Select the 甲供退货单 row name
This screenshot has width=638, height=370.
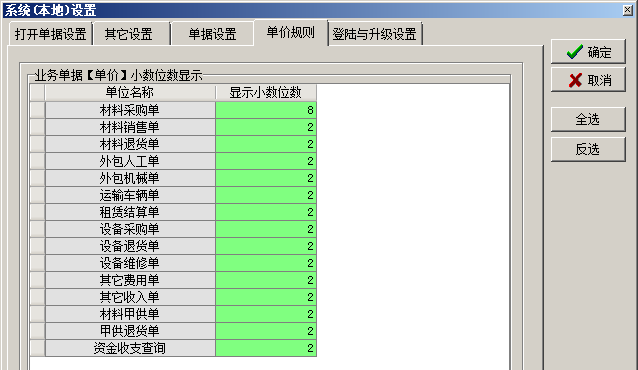[130, 331]
